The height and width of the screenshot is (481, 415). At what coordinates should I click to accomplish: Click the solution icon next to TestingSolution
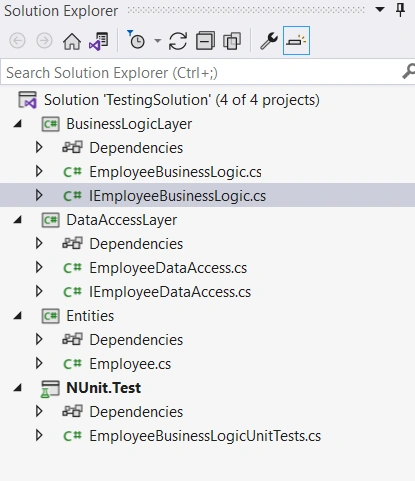27,100
